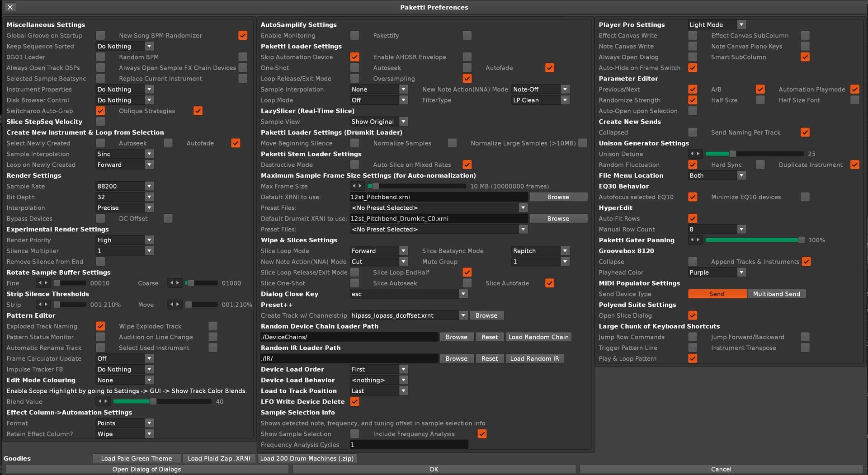Image resolution: width=868 pixels, height=475 pixels.
Task: Click the Blend Value stepper arrows
Action: tap(103, 401)
